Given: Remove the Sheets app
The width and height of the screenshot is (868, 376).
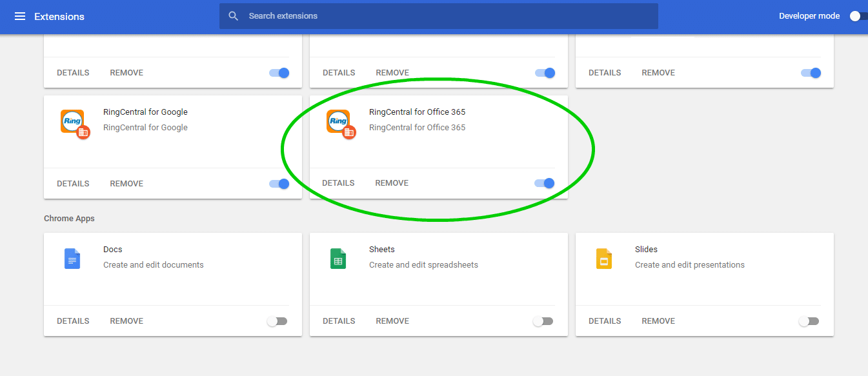Looking at the screenshot, I should [392, 321].
